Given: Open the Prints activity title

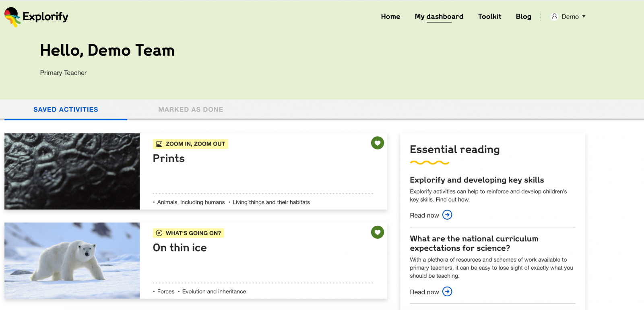Looking at the screenshot, I should (169, 158).
